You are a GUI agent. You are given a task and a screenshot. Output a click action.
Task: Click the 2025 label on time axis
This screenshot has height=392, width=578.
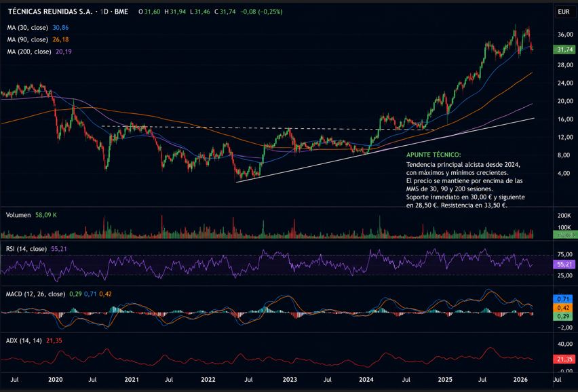(445, 380)
